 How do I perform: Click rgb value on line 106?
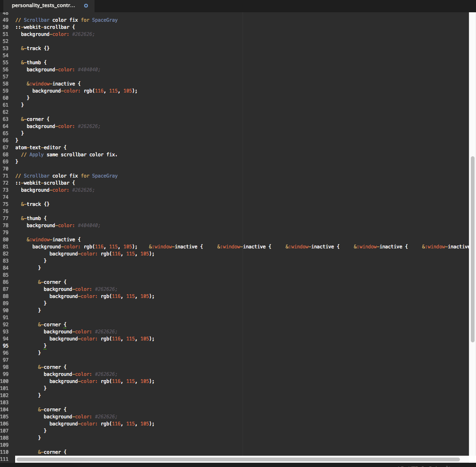pyautogui.click(x=128, y=424)
